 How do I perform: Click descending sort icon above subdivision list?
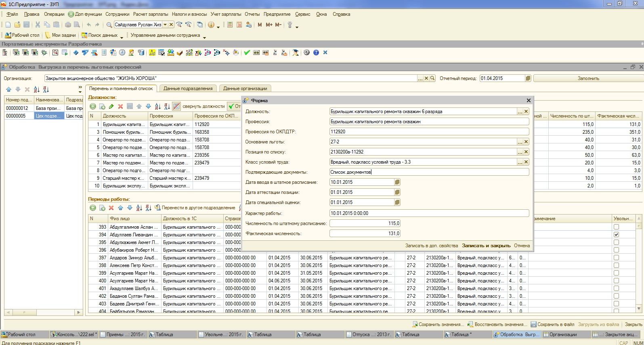click(46, 89)
